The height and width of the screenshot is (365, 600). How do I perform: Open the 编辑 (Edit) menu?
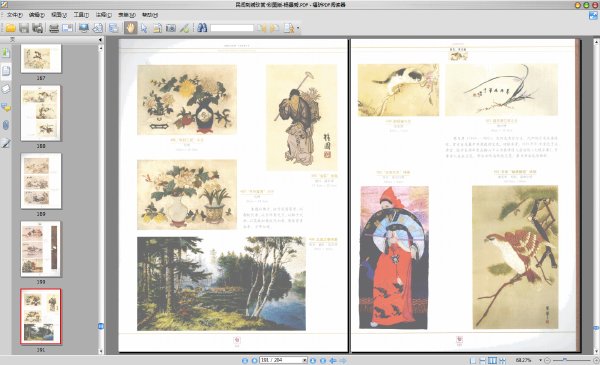pos(37,15)
